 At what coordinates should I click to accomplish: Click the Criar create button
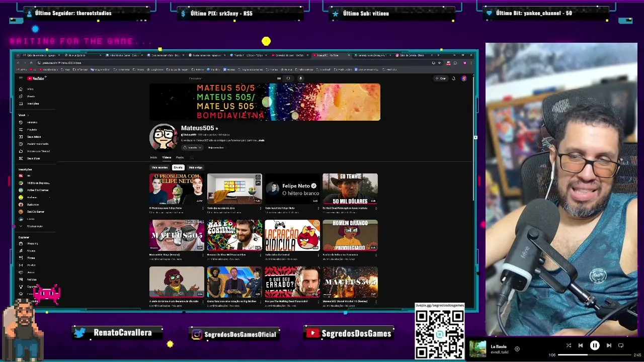[x=441, y=78]
